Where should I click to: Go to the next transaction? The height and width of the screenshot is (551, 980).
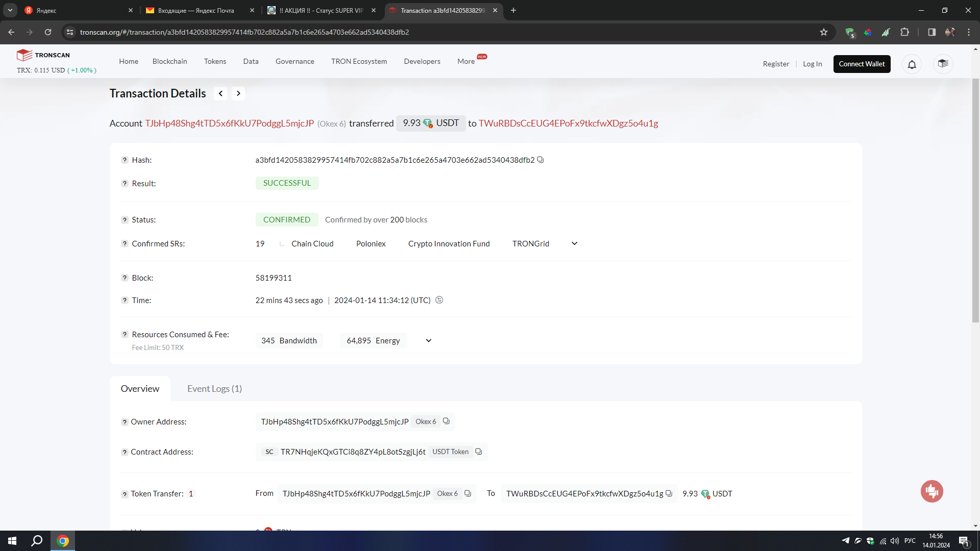[238, 93]
